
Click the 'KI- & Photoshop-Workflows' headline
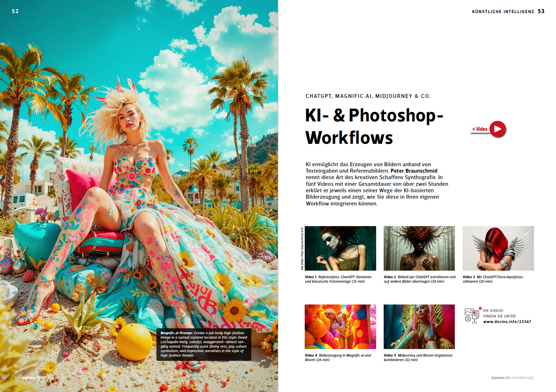(374, 127)
